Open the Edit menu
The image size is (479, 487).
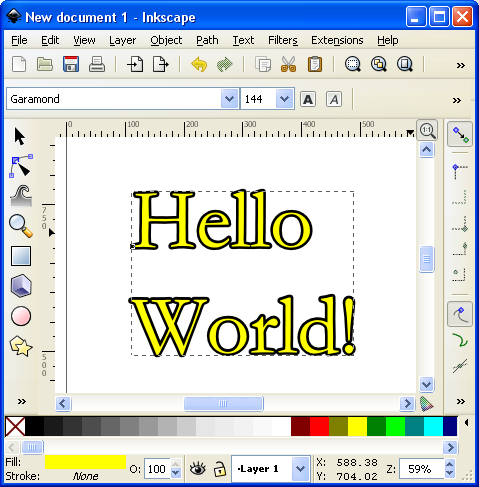point(50,40)
